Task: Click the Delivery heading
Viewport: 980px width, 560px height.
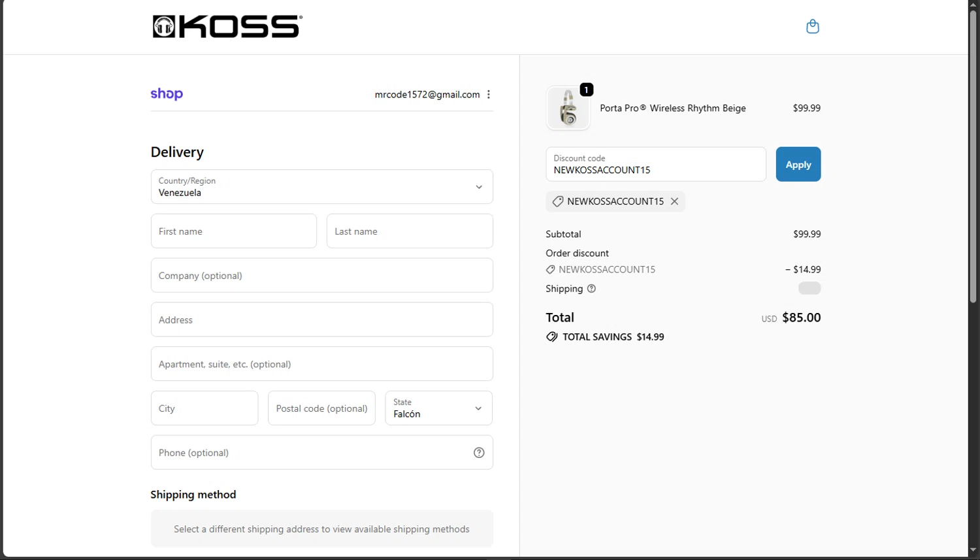Action: [x=177, y=152]
